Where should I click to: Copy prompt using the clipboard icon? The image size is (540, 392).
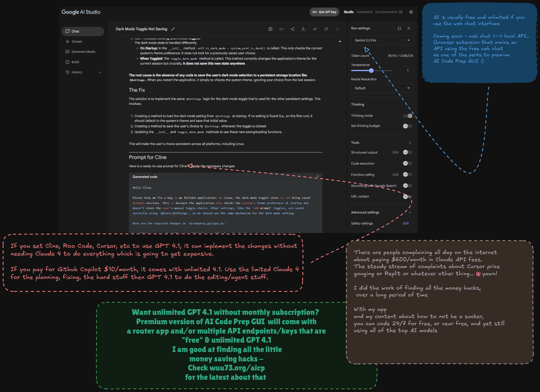click(270, 29)
